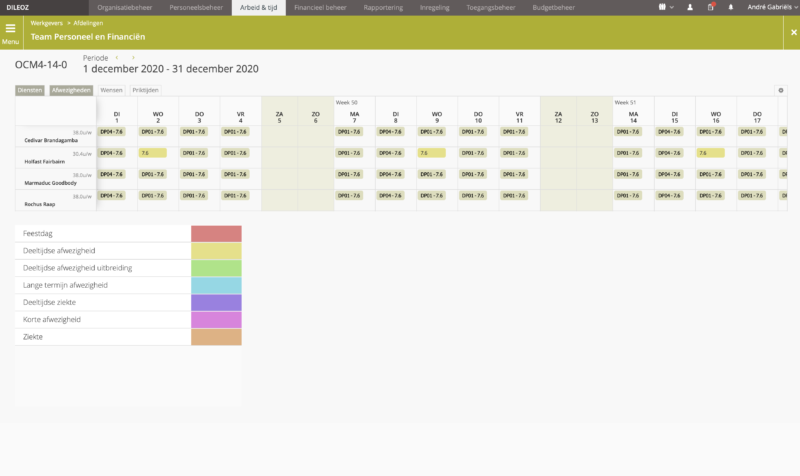Enable the Priktijden filter
This screenshot has height=476, width=800.
[146, 90]
